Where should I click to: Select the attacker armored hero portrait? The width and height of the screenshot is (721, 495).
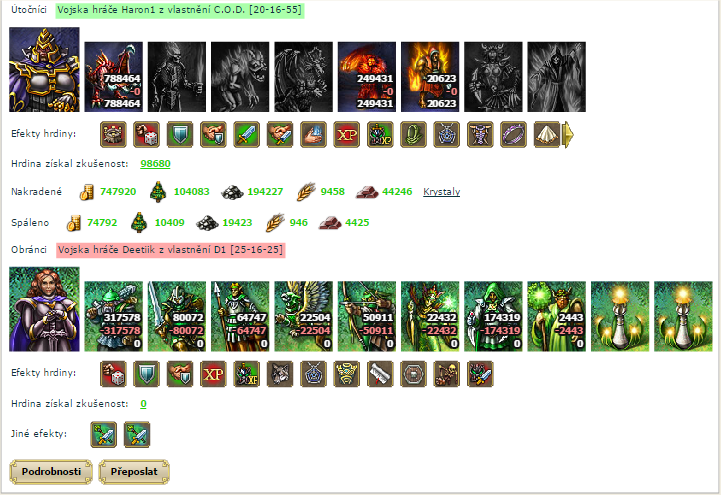pos(44,69)
